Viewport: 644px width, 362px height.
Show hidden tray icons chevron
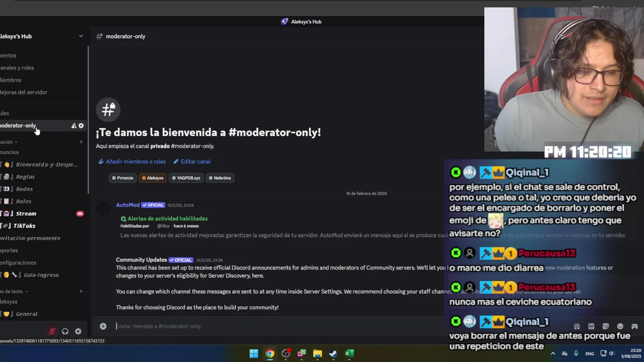coord(552,353)
